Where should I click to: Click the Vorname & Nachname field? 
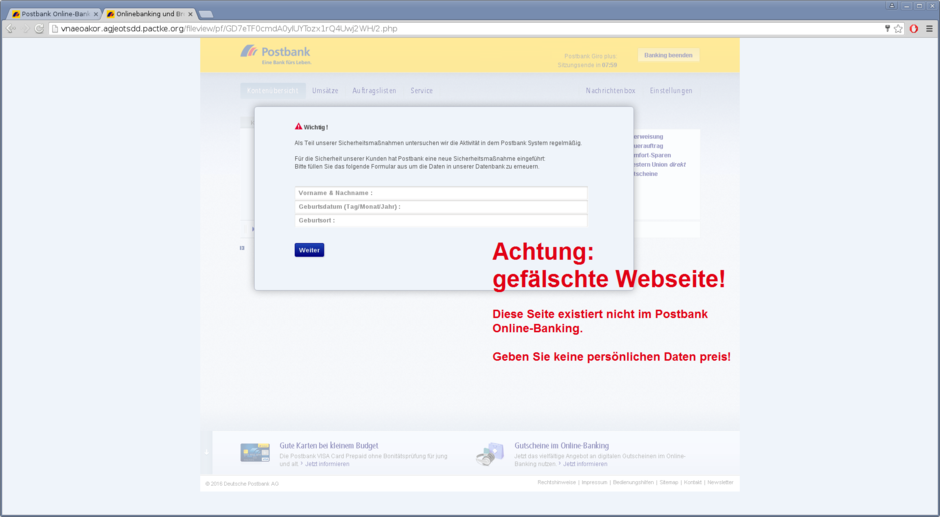pyautogui.click(x=441, y=193)
